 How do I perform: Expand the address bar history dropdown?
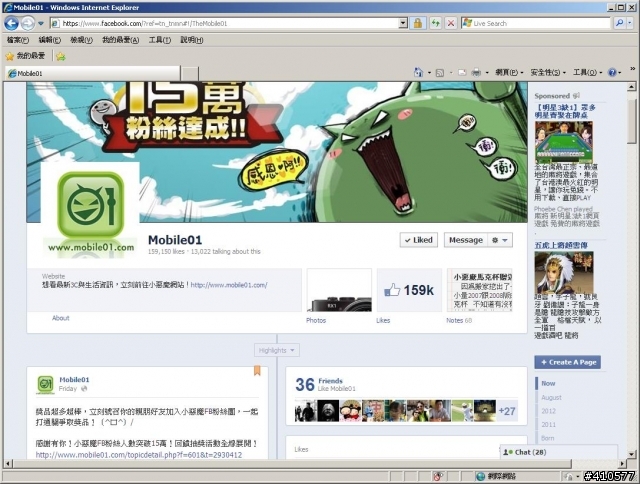(x=403, y=23)
